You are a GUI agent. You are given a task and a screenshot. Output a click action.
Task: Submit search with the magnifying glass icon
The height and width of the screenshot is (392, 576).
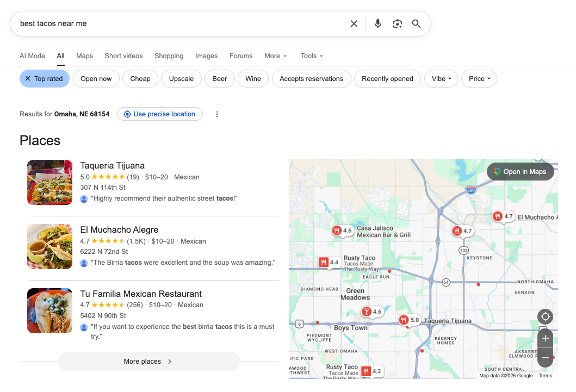point(416,23)
